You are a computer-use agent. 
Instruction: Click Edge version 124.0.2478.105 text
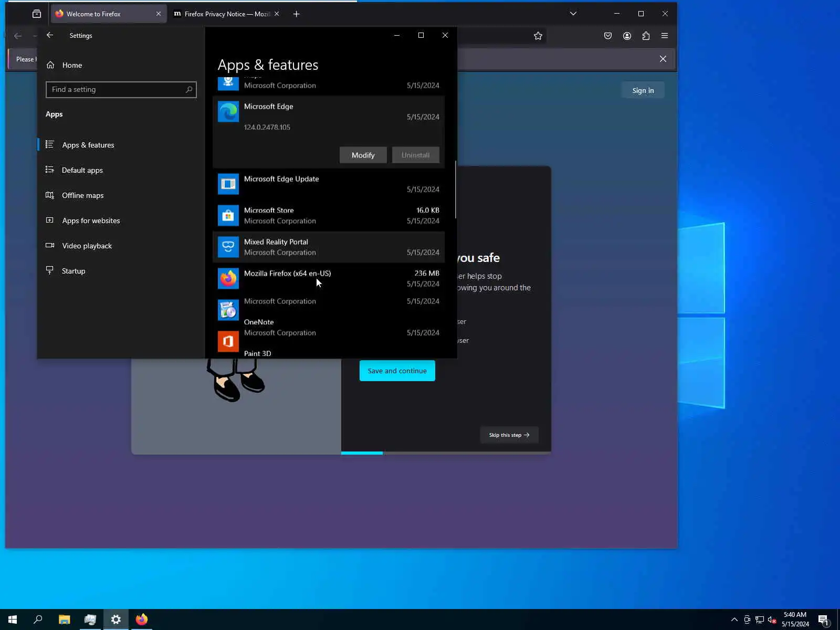pyautogui.click(x=267, y=128)
